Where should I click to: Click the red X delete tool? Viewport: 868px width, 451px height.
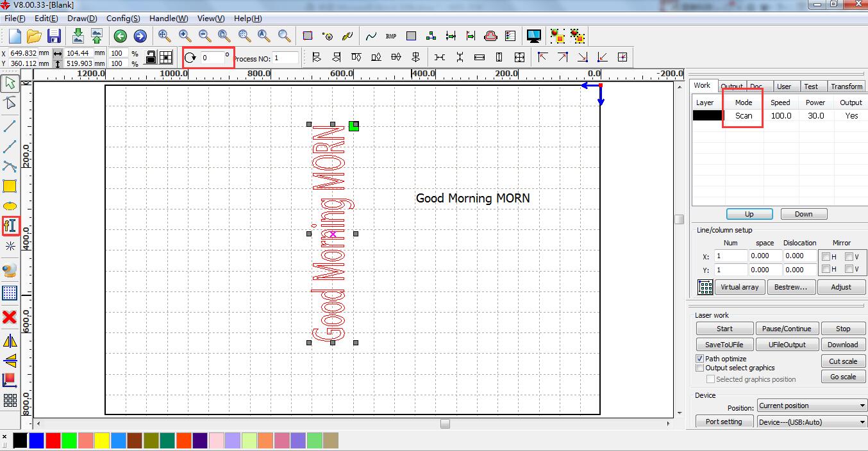pos(10,317)
